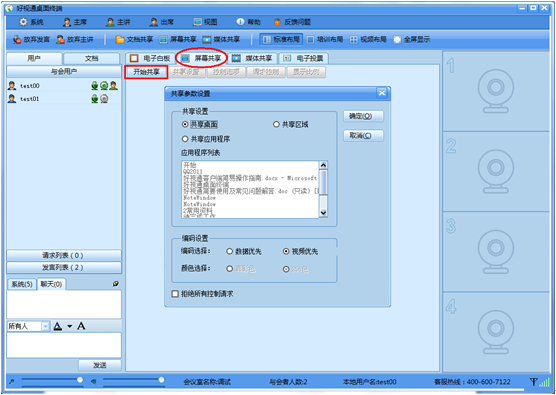
Task: Expand the 请求列表 (0) section
Action: [x=64, y=255]
